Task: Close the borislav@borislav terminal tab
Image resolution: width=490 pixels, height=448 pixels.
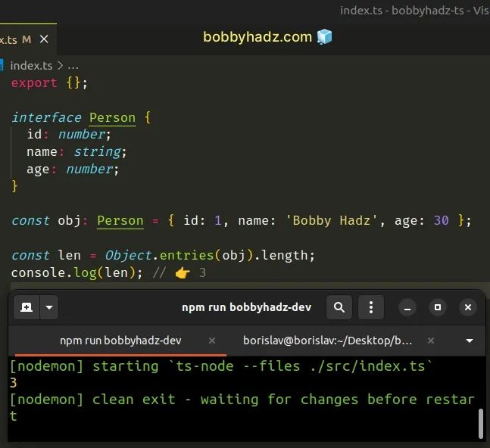Action: pos(431,341)
